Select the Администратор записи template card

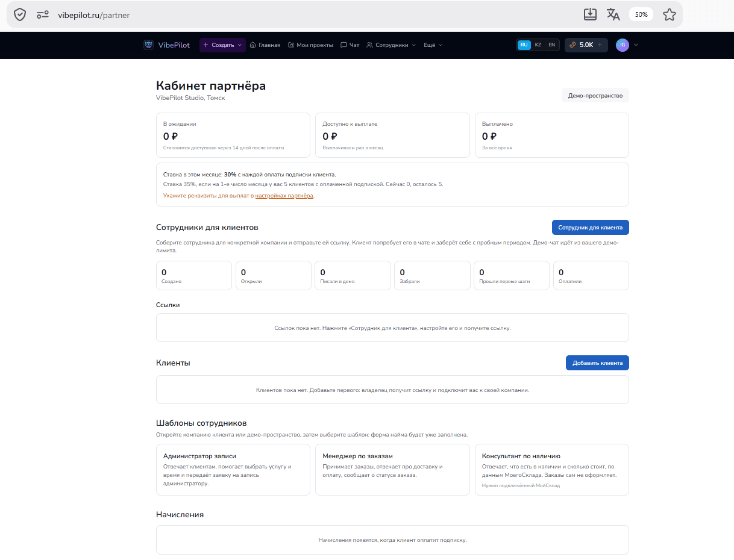(x=233, y=470)
